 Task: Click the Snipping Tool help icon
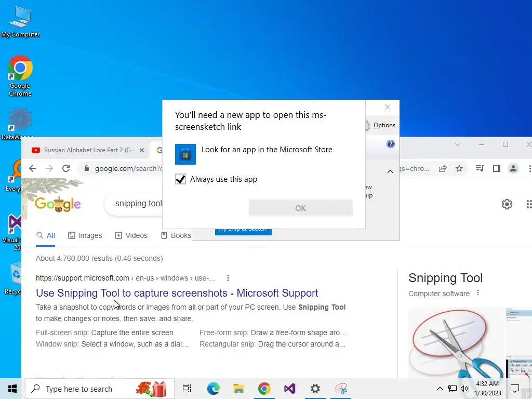391,144
